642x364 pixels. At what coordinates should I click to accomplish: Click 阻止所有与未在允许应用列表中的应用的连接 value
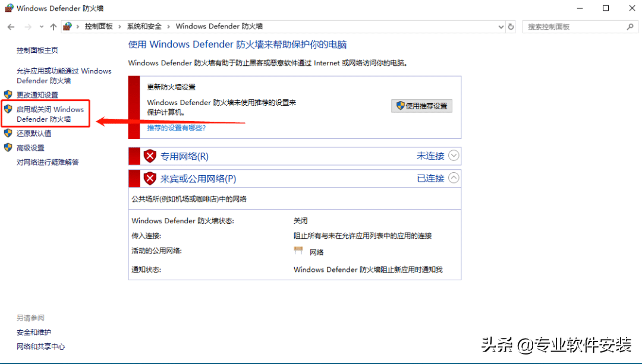click(x=363, y=236)
